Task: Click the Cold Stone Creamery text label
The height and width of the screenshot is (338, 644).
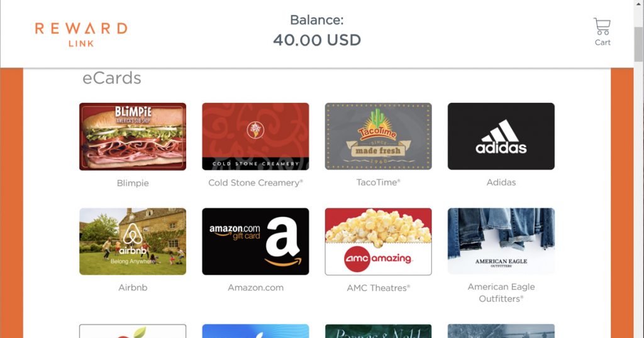Action: coord(255,183)
